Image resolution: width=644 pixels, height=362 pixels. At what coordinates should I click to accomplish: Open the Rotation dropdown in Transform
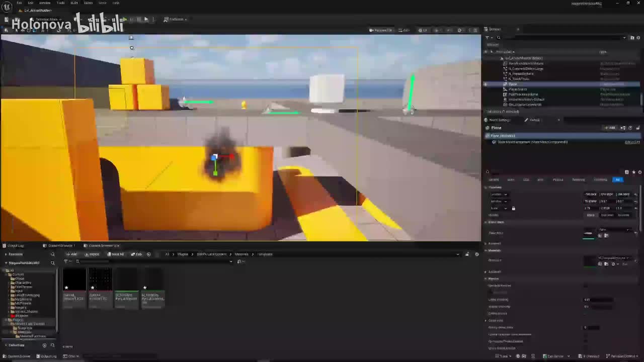499,201
